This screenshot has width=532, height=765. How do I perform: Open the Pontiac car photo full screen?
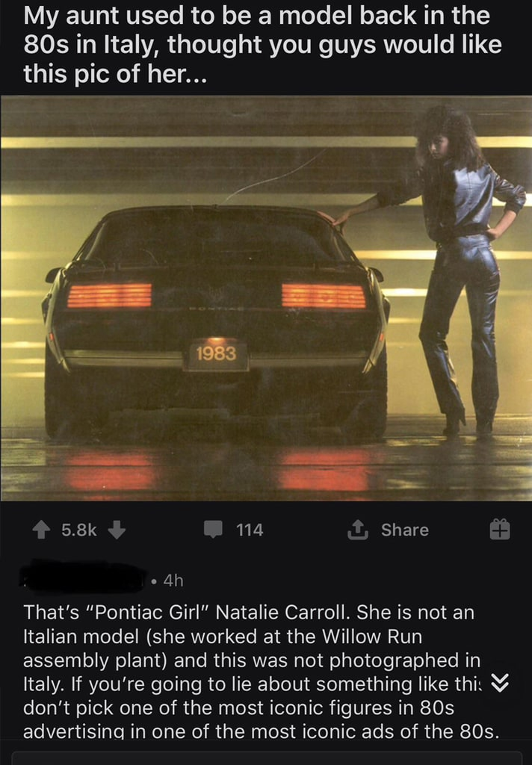pos(266,299)
